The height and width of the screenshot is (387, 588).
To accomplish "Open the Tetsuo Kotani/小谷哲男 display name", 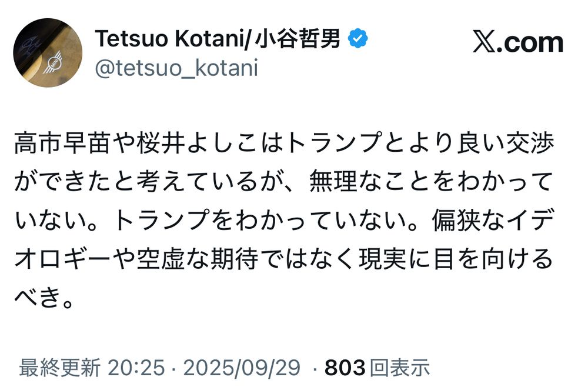I will 218,38.
